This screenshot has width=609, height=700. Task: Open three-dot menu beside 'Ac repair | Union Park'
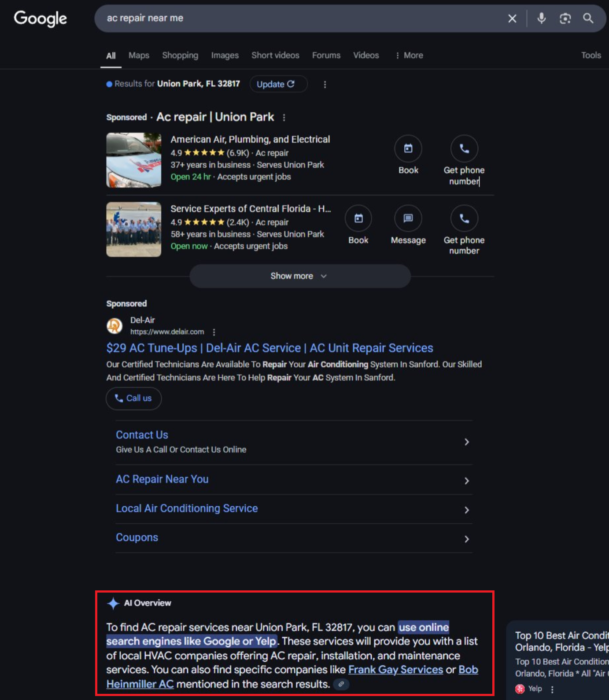coord(284,118)
